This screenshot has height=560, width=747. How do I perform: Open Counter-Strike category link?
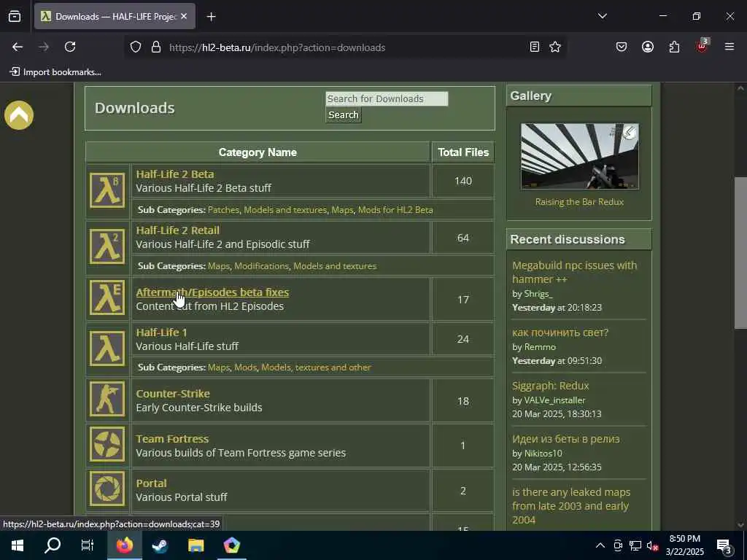tap(173, 394)
